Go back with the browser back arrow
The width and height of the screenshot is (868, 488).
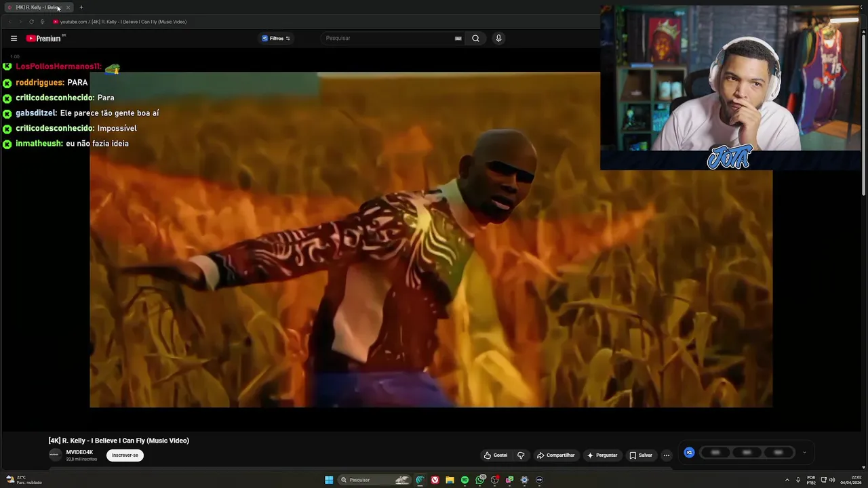point(10,22)
